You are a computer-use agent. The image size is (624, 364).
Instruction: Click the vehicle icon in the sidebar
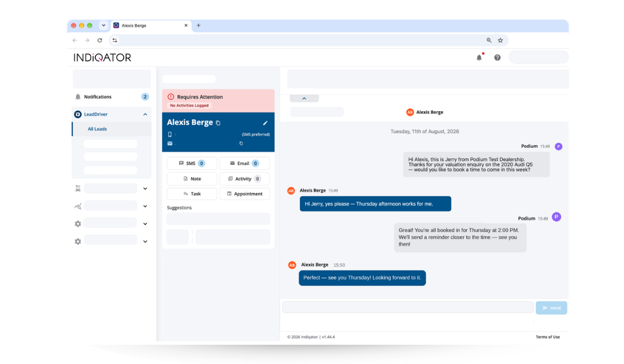coord(78,188)
